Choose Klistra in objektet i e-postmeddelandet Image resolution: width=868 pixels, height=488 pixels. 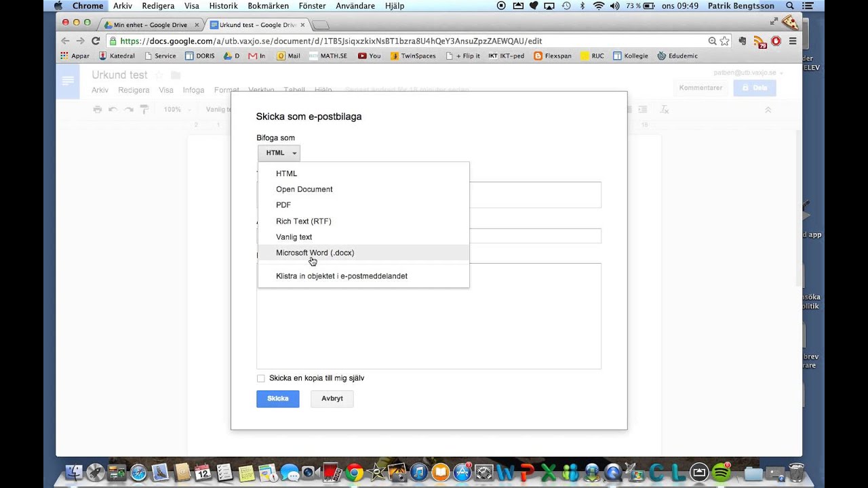click(363, 276)
